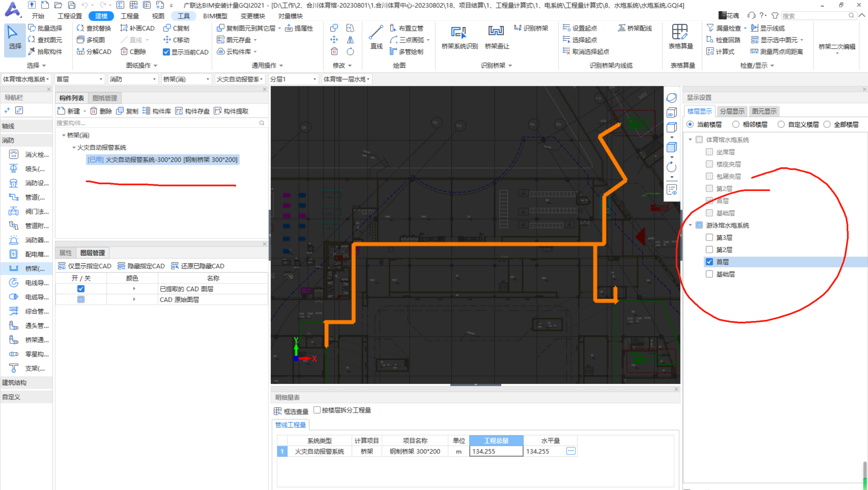Image resolution: width=868 pixels, height=490 pixels.
Task: Click 构件提取 button
Action: click(231, 111)
